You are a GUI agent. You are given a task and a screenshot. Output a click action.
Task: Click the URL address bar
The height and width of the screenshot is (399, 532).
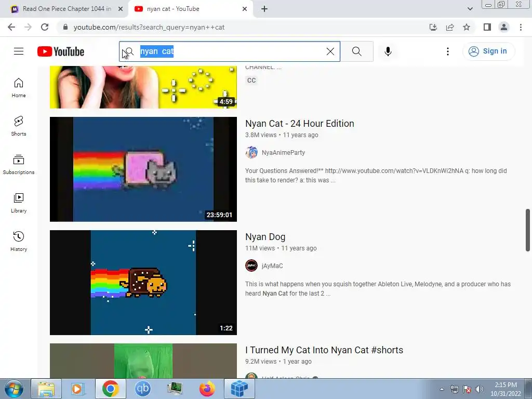tap(237, 27)
